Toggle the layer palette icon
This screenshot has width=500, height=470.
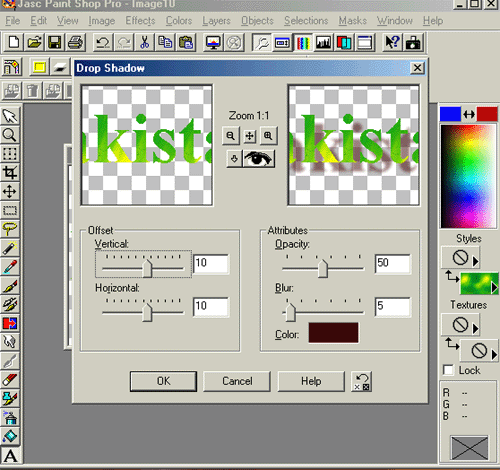(344, 42)
